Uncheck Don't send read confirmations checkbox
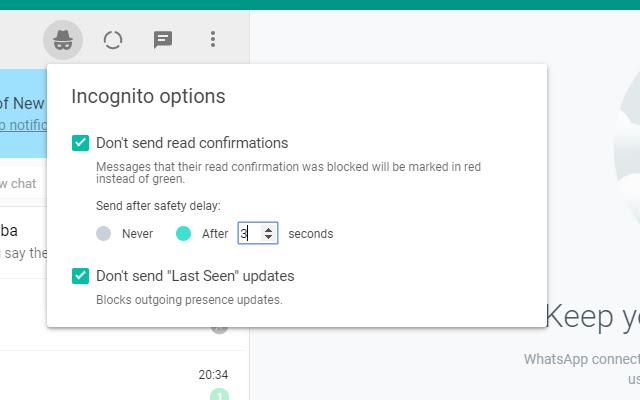The image size is (640, 400). [81, 143]
